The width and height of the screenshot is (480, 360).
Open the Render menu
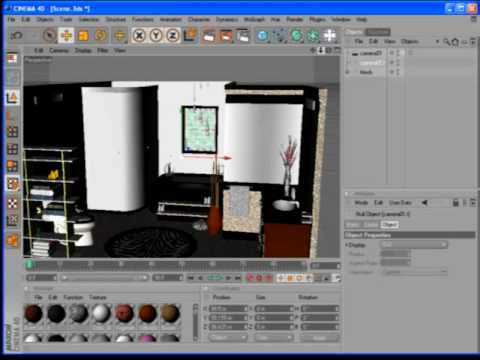(x=295, y=19)
